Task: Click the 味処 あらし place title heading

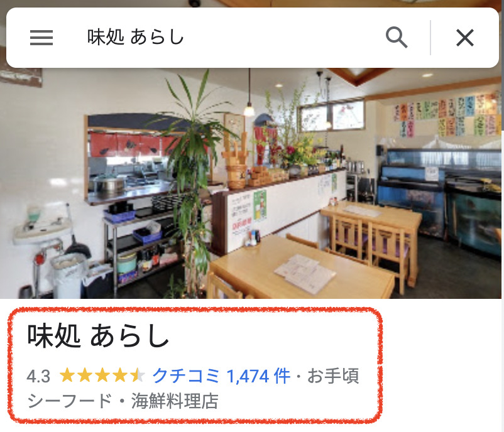Action: tap(98, 335)
